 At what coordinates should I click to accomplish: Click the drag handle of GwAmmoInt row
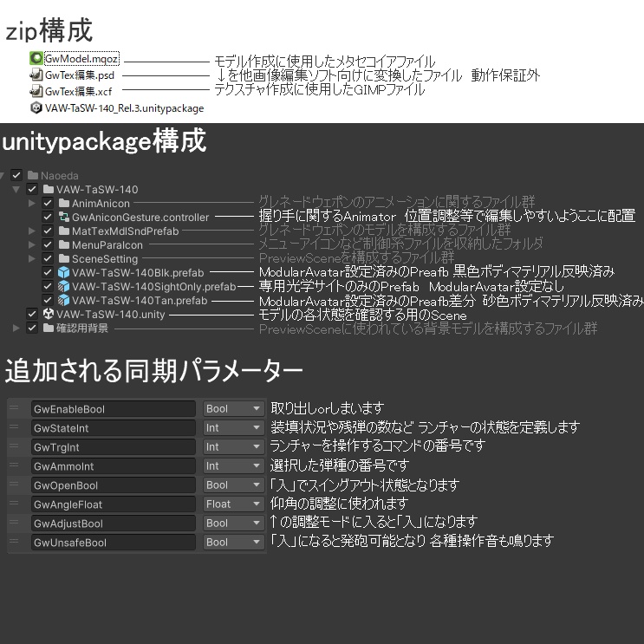pyautogui.click(x=14, y=465)
